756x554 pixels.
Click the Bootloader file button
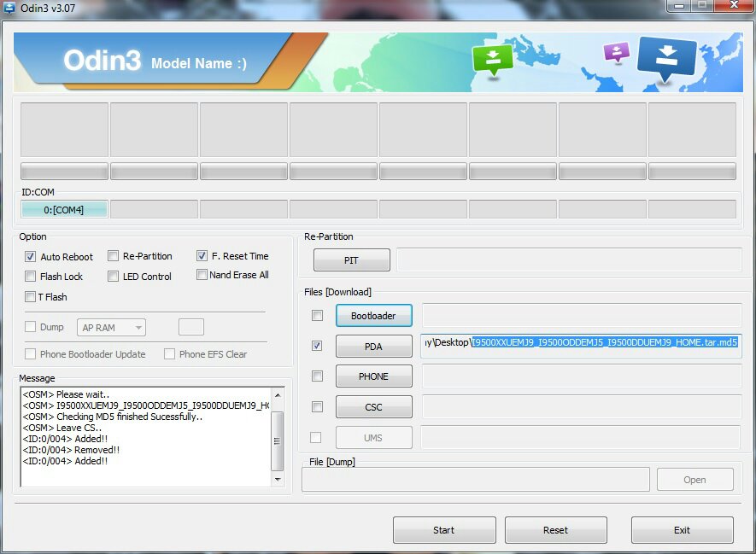pos(373,316)
